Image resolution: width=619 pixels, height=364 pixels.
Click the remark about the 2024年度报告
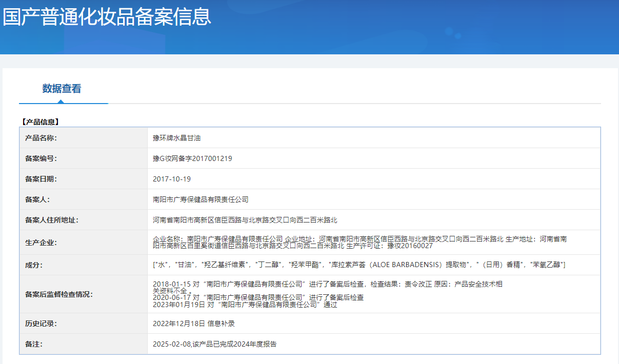pyautogui.click(x=214, y=344)
